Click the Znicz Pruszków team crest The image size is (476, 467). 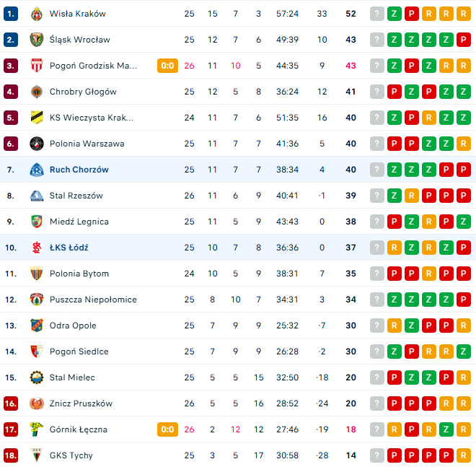pos(36,403)
